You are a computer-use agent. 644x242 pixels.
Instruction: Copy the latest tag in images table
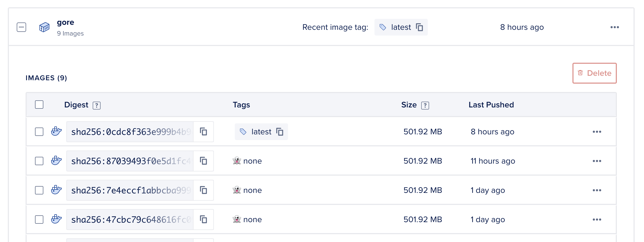pos(280,132)
